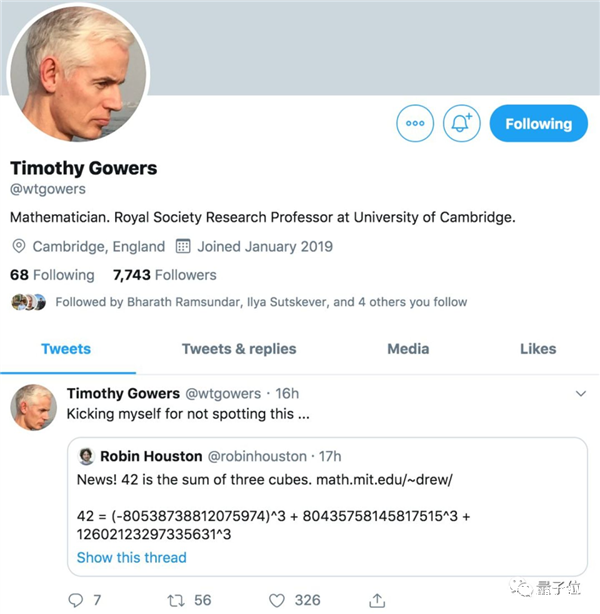
Task: Switch to Tweets & replies tab
Action: click(239, 349)
